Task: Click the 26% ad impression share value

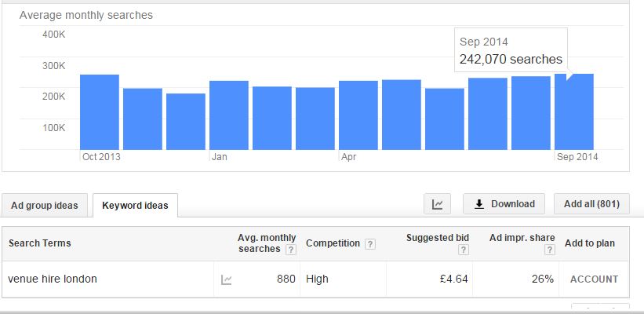Action: point(543,279)
